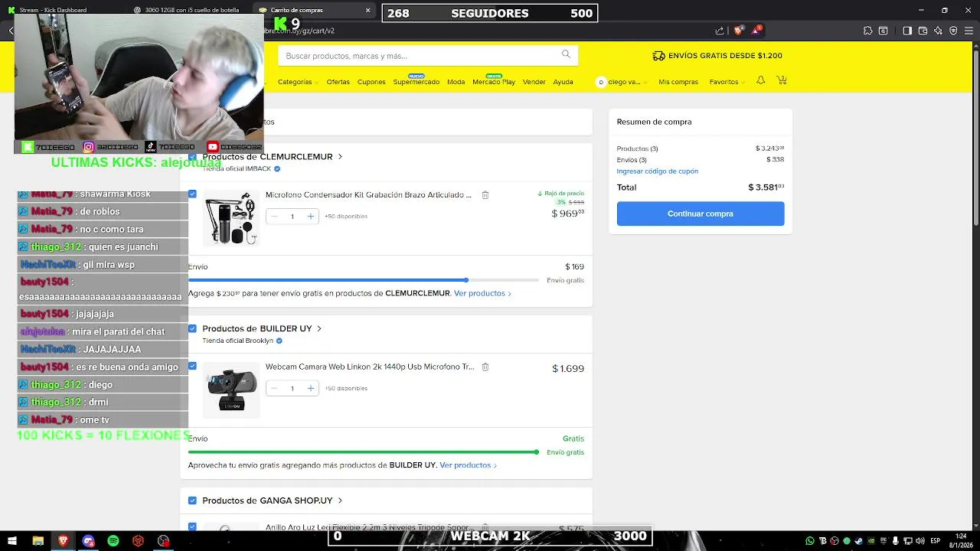980x551 pixels.
Task: Click the Linkon webcam product thumbnail
Action: click(231, 390)
